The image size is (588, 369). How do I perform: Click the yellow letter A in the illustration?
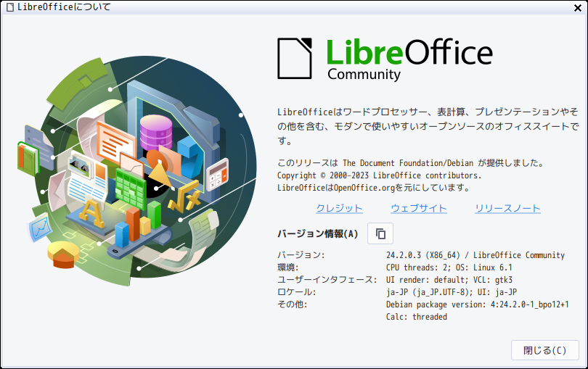92,214
